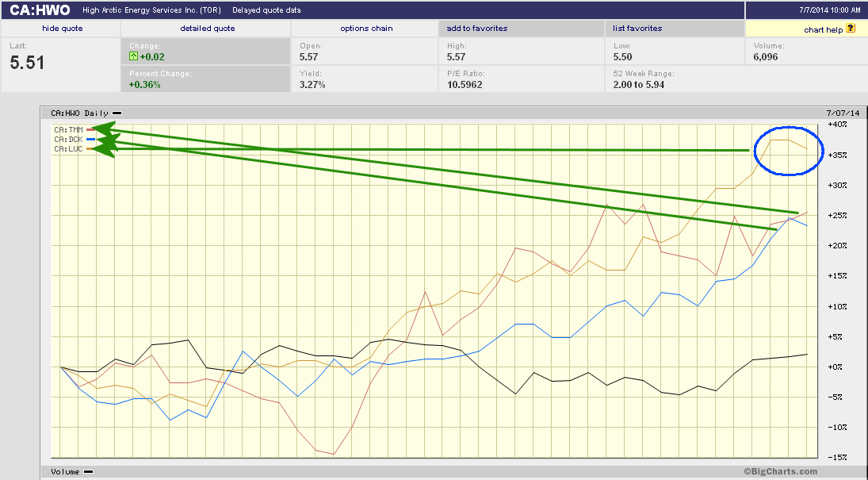The width and height of the screenshot is (868, 480).
Task: Click the hide quote link
Action: [62, 29]
